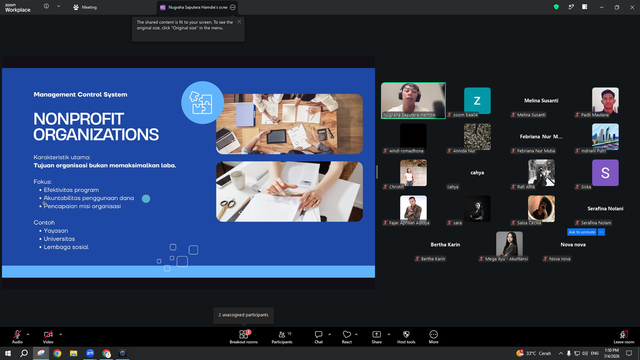
Task: Select Salsa Cecilia's participant tile
Action: click(x=541, y=209)
